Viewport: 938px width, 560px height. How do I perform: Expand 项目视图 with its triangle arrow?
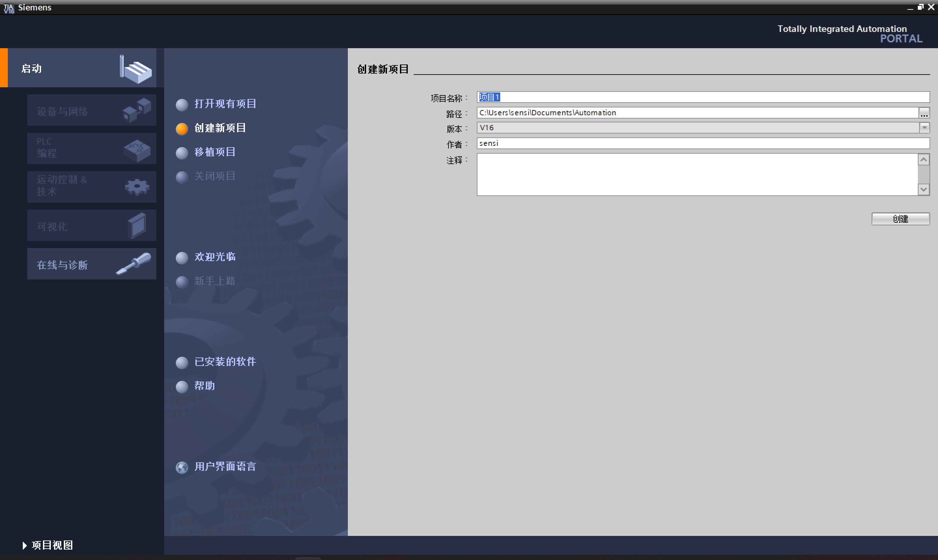coord(24,545)
